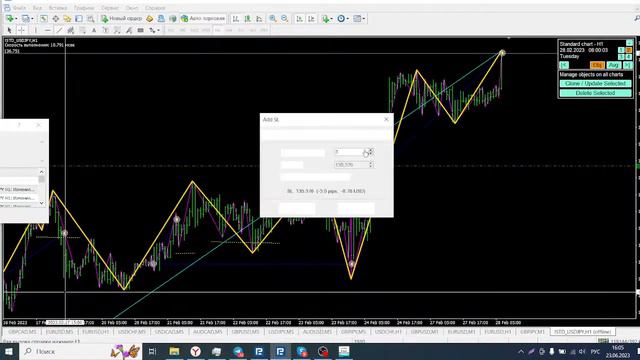Toggle the orange Obj button

[x=597, y=65]
